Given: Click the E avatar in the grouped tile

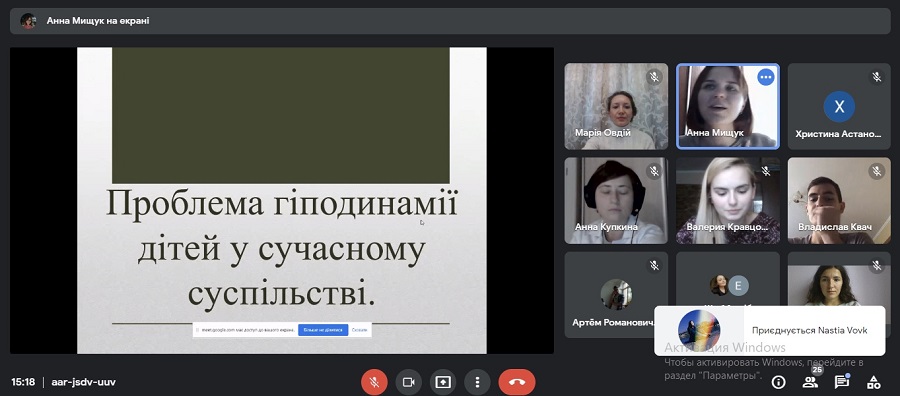Looking at the screenshot, I should pyautogui.click(x=739, y=285).
